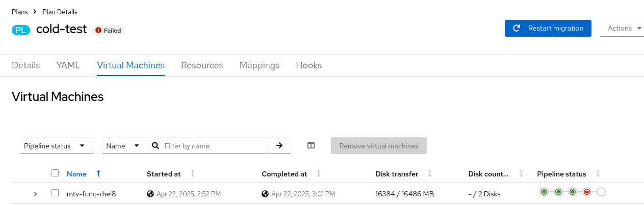Screen dimensions: 644x205
Task: Sort by the Name column header
Action: 77,174
